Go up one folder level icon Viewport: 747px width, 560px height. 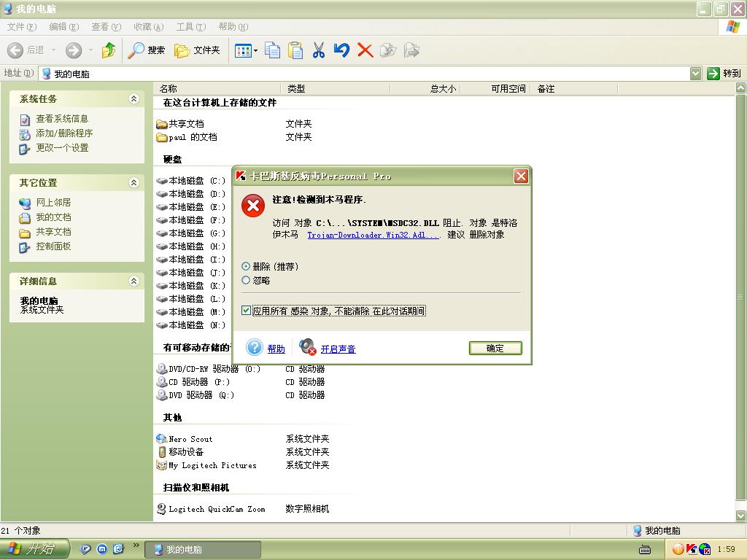[109, 50]
